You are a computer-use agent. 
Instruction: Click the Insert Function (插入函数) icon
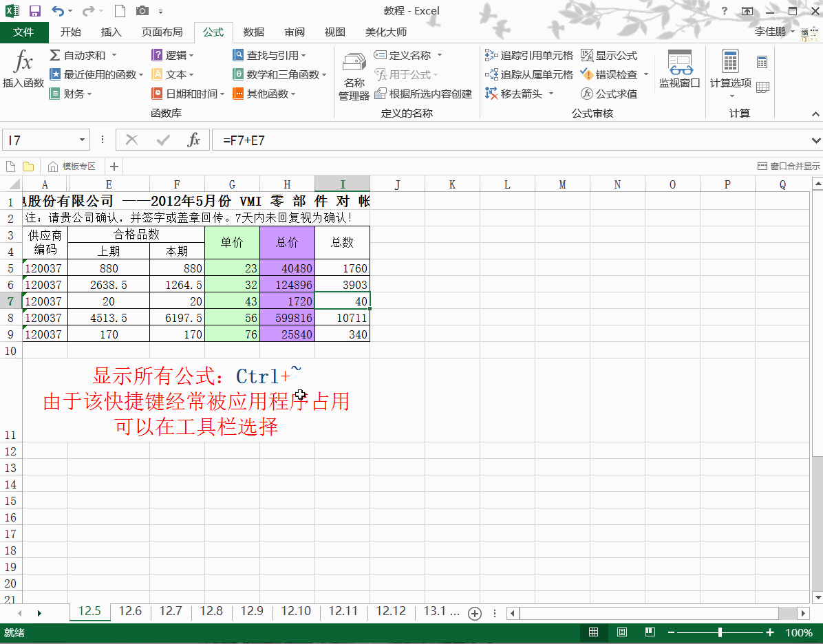(23, 70)
